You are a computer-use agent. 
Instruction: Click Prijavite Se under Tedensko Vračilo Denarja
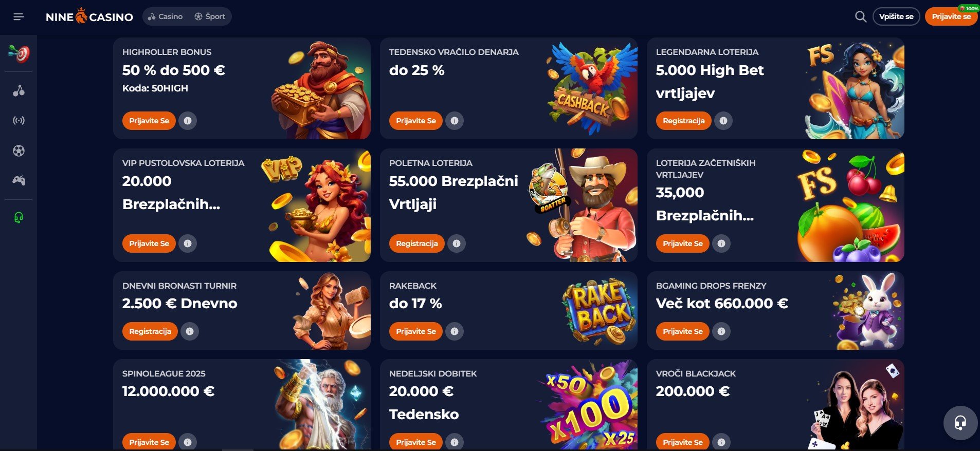pos(416,121)
